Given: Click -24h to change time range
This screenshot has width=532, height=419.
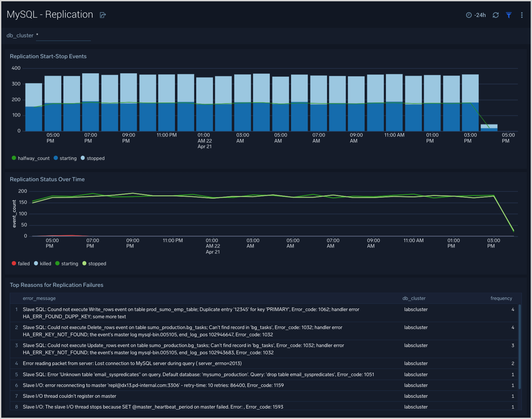Looking at the screenshot, I should click(x=480, y=15).
